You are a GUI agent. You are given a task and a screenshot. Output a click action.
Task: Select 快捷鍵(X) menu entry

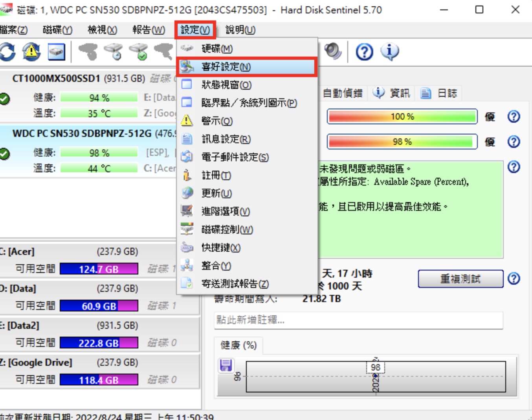coord(247,248)
